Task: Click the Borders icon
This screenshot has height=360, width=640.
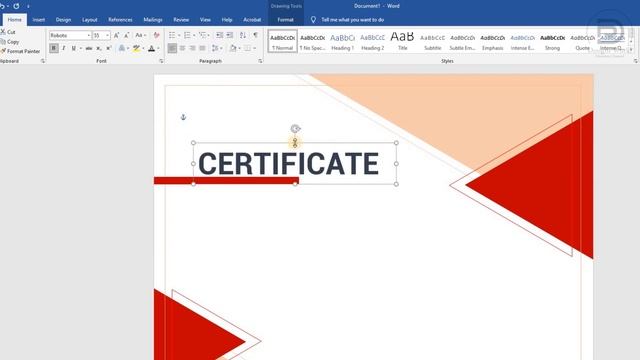Action: pos(247,48)
